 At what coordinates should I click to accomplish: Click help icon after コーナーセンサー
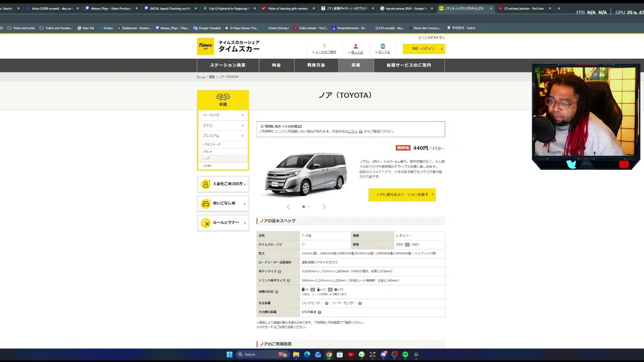(x=360, y=303)
